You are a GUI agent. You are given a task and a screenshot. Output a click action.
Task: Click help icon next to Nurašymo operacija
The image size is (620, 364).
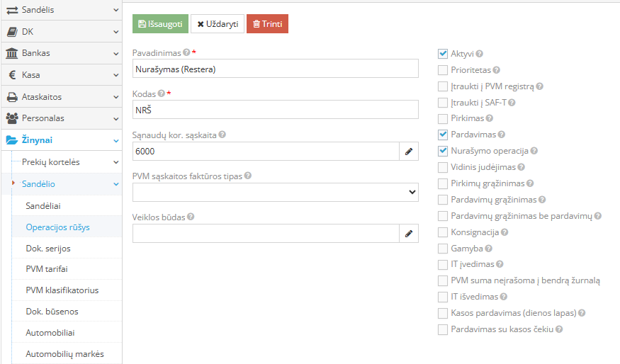[x=534, y=151]
